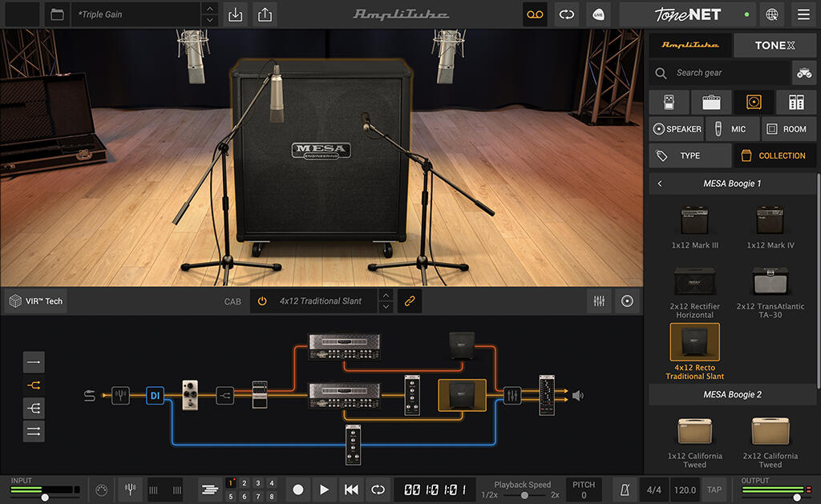Viewport: 821px width, 504px height.
Task: Collapse MESA Boogie 1 collection back arrow
Action: [x=660, y=183]
